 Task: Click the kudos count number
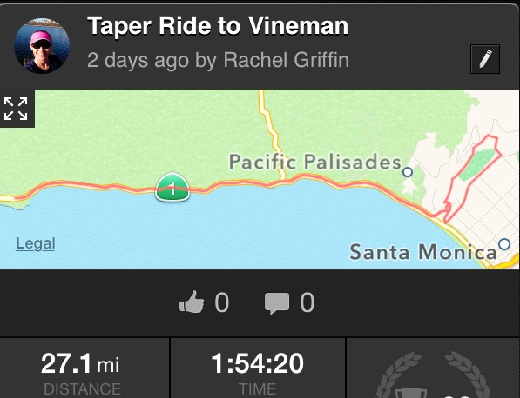(222, 302)
